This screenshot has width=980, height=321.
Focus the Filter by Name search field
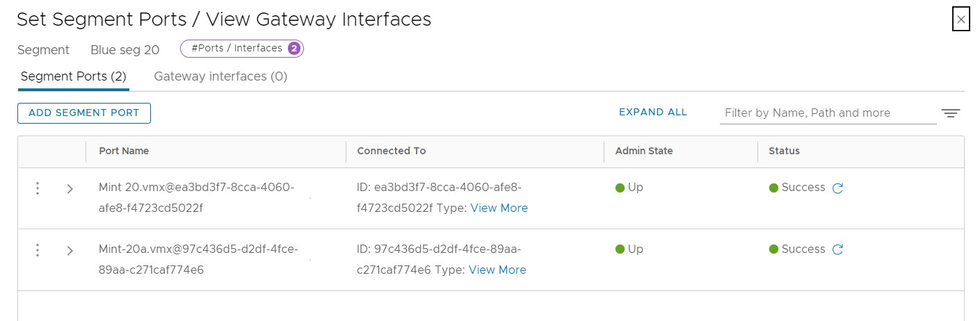(828, 113)
